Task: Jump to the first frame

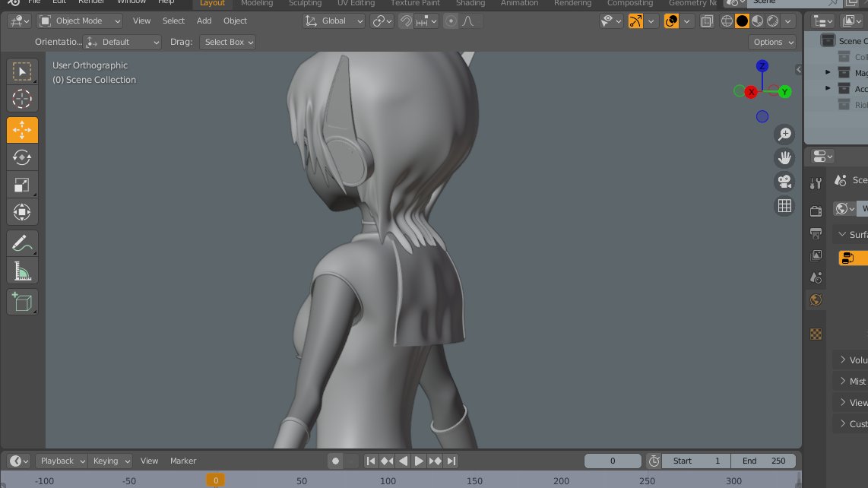Action: (x=371, y=461)
